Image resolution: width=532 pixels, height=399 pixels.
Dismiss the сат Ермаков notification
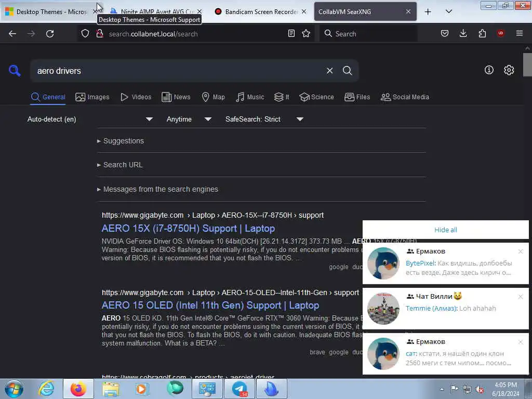point(521,342)
